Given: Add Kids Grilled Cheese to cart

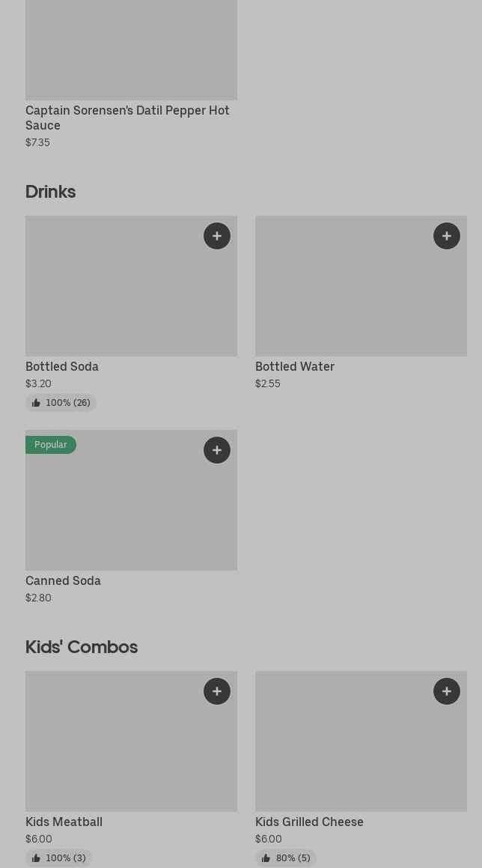Looking at the screenshot, I should tap(447, 691).
